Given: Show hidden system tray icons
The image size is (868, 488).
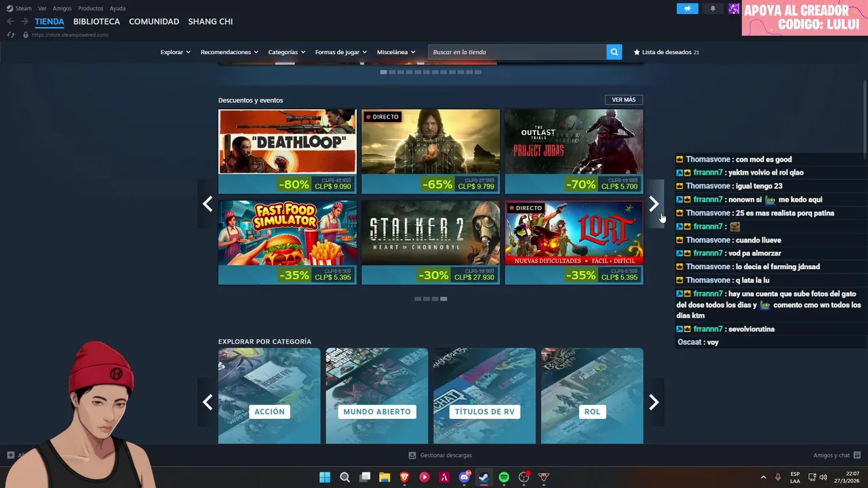Looking at the screenshot, I should click(x=763, y=477).
